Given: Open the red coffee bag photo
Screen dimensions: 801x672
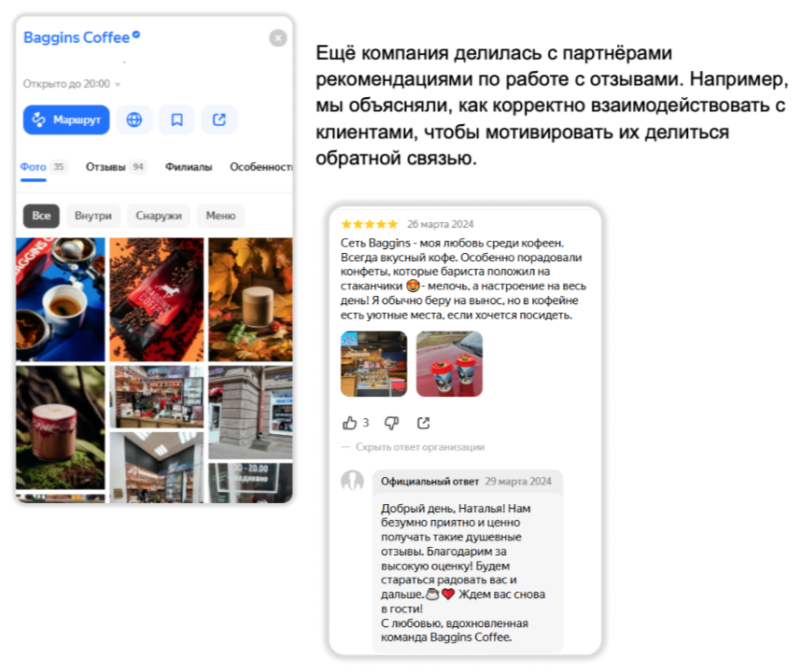Looking at the screenshot, I should (x=157, y=300).
